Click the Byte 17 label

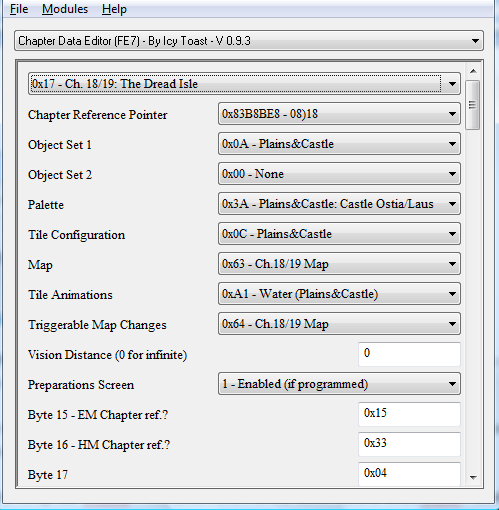coord(48,475)
